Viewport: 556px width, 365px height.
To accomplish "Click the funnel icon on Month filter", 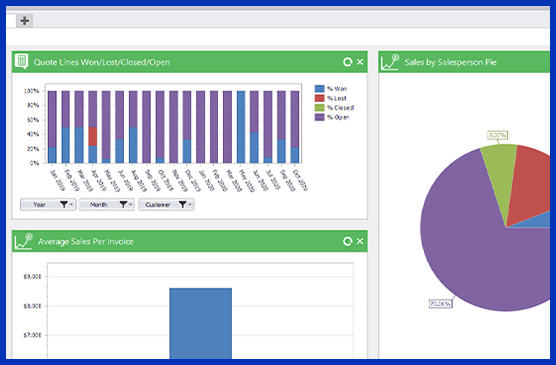I will coord(123,205).
